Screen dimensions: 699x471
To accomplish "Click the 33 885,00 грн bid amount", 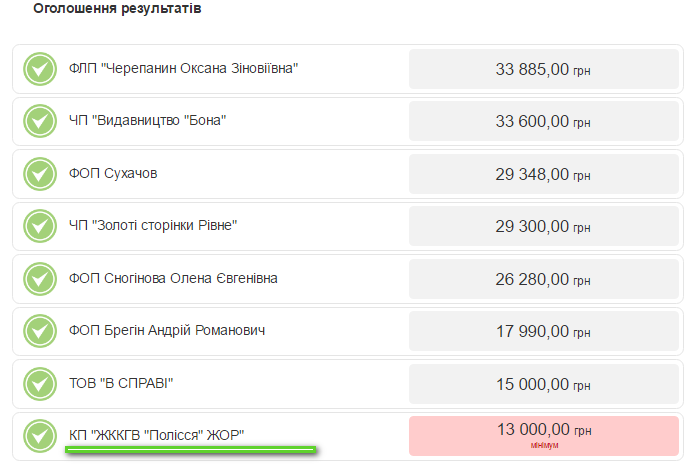I will 543,69.
